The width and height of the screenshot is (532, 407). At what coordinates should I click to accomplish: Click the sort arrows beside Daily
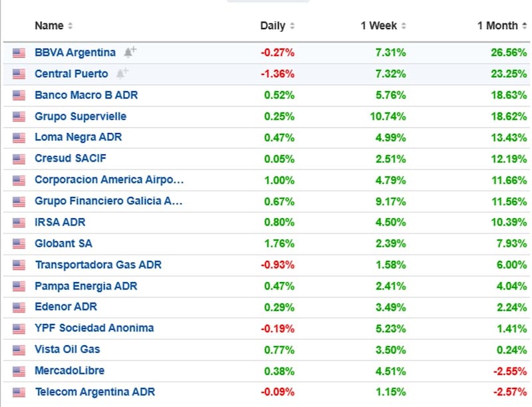coord(292,26)
